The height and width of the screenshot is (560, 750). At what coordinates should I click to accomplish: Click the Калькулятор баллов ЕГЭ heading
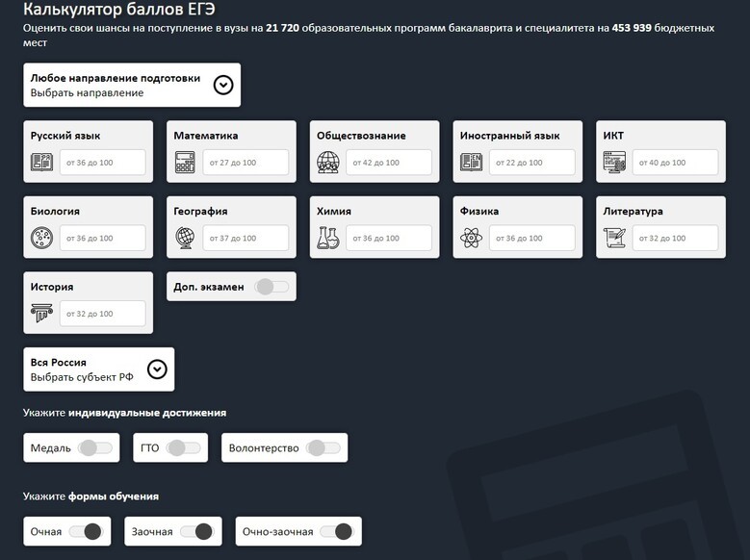[x=119, y=9]
